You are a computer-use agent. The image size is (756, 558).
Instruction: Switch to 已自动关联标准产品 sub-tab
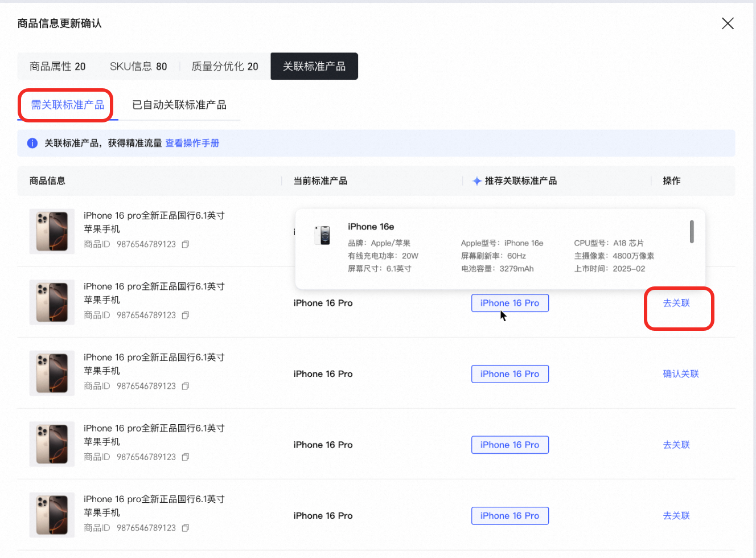coord(179,105)
